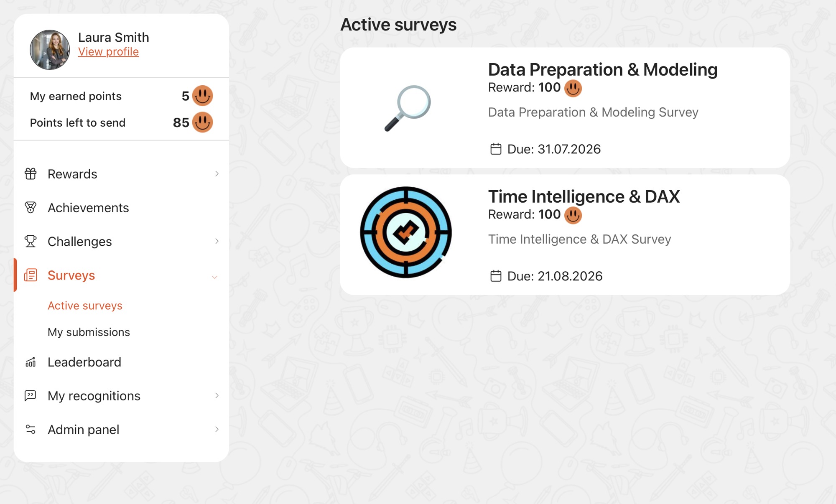Select Active surveys in the sidebar
This screenshot has height=504, width=836.
pos(85,306)
